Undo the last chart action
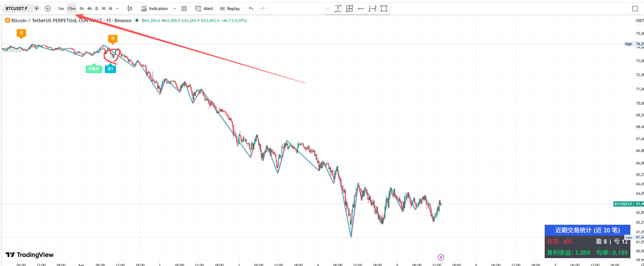Viewport: 644px width, 266px height. 251,9
